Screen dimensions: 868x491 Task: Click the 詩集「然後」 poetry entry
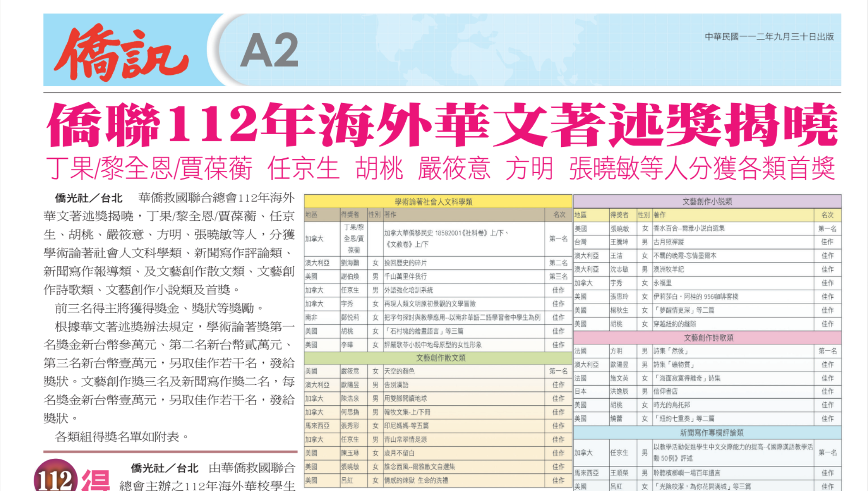(x=671, y=351)
